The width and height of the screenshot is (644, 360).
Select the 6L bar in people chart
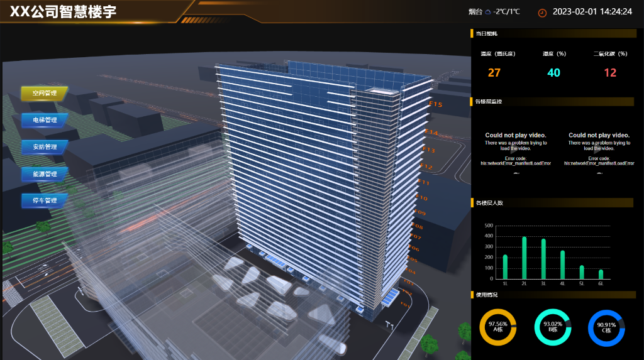pyautogui.click(x=601, y=274)
